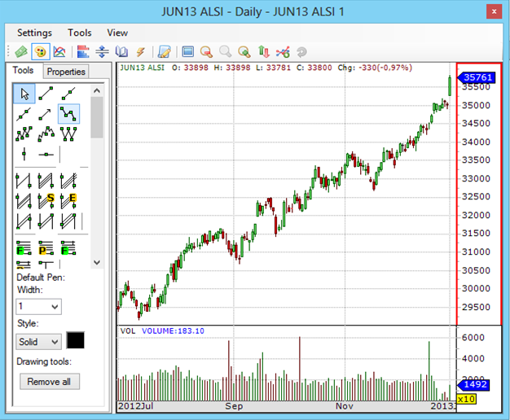Viewport: 510px width, 420px height.
Task: Select the polyline drawing tool
Action: 68,114
